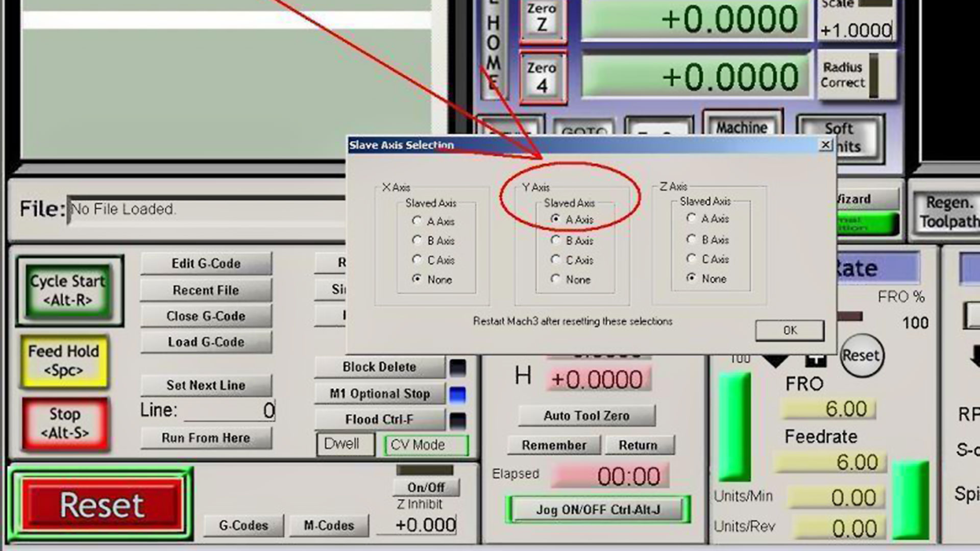This screenshot has width=980, height=551.
Task: Toggle the CV Mode button
Action: pyautogui.click(x=426, y=445)
